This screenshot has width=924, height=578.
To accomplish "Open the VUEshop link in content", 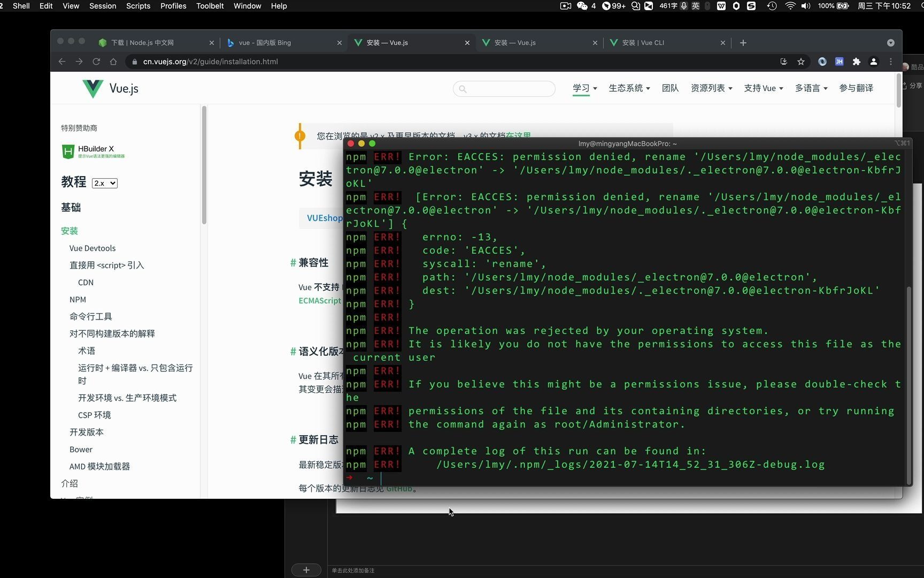I will (x=324, y=218).
